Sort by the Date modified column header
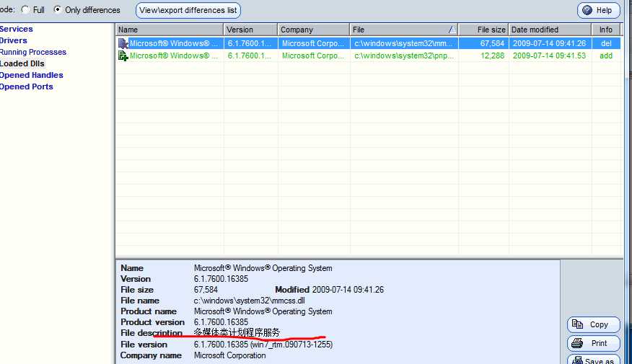This screenshot has width=632, height=364. pos(550,30)
